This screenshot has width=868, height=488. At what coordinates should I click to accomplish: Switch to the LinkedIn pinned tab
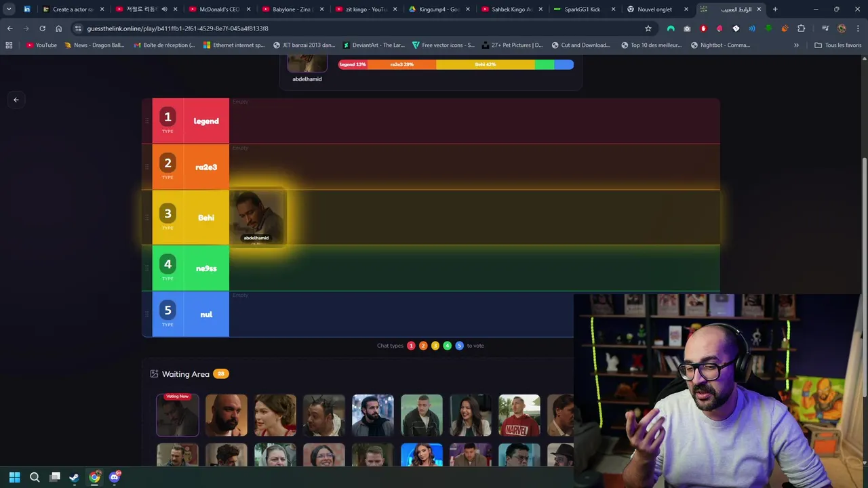pyautogui.click(x=27, y=9)
